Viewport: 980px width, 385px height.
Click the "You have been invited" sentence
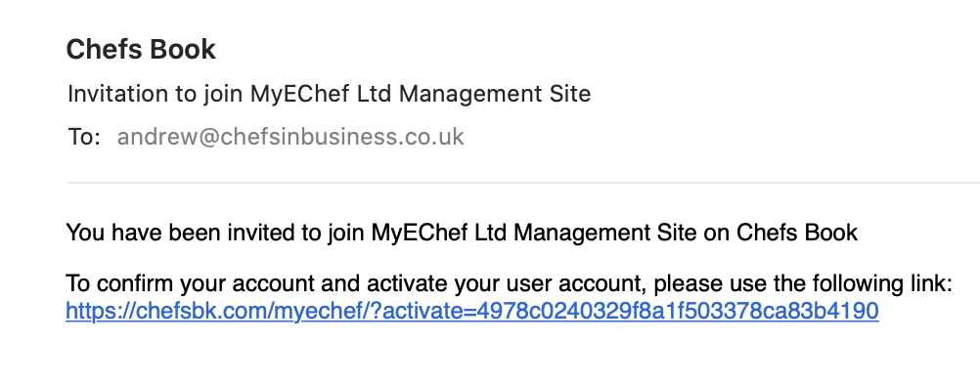462,233
